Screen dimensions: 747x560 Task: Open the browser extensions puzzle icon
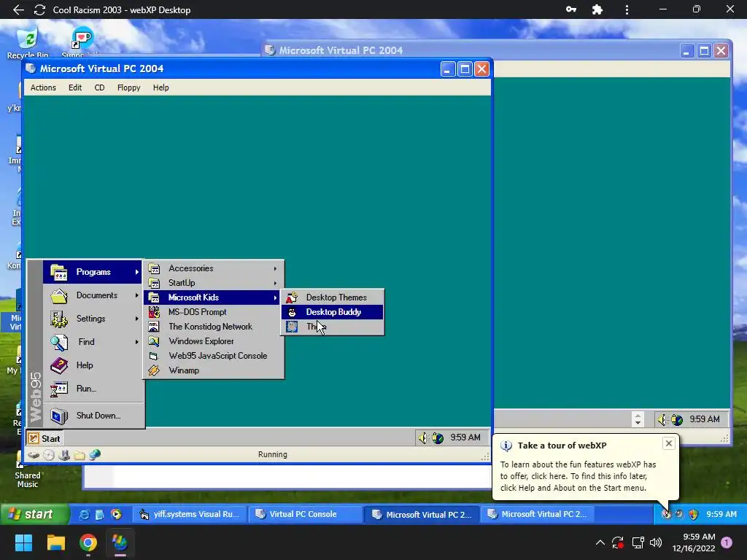pos(597,9)
